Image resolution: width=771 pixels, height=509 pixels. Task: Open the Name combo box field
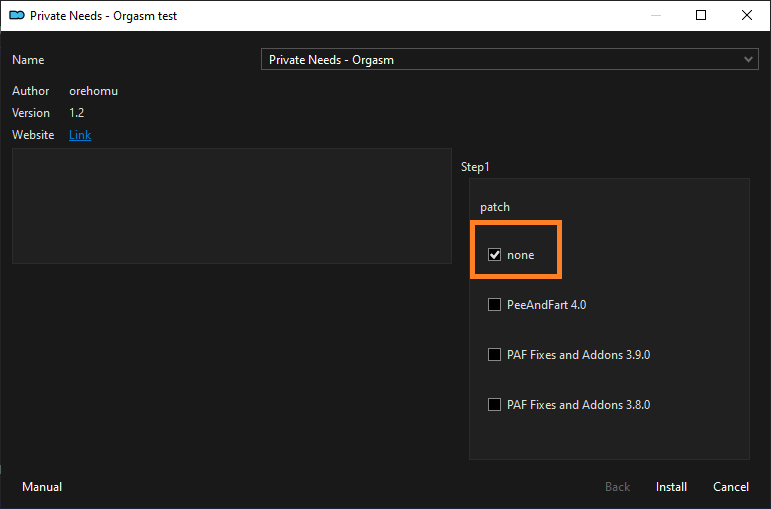pyautogui.click(x=509, y=60)
